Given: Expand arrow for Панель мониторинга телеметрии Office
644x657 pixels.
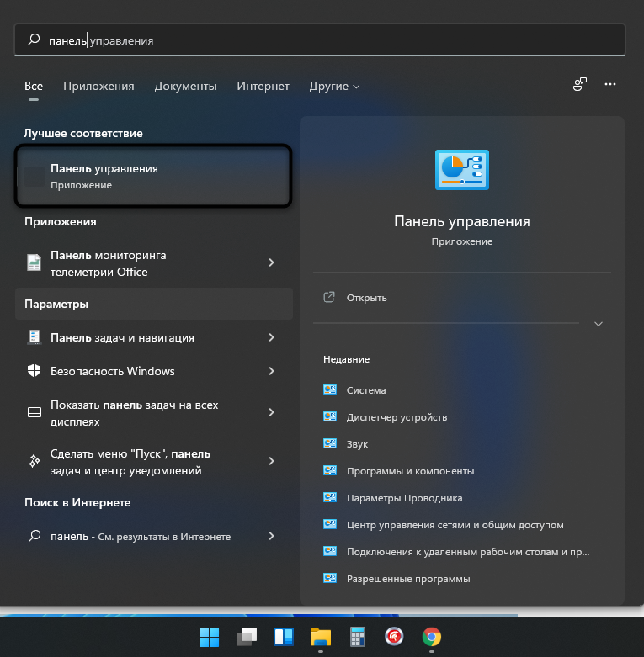Looking at the screenshot, I should click(x=271, y=262).
